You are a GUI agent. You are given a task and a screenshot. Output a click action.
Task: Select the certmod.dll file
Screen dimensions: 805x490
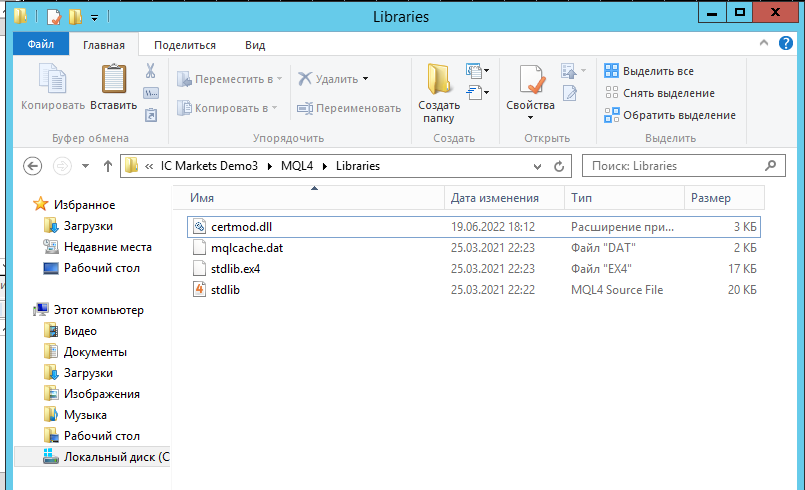coord(473,227)
